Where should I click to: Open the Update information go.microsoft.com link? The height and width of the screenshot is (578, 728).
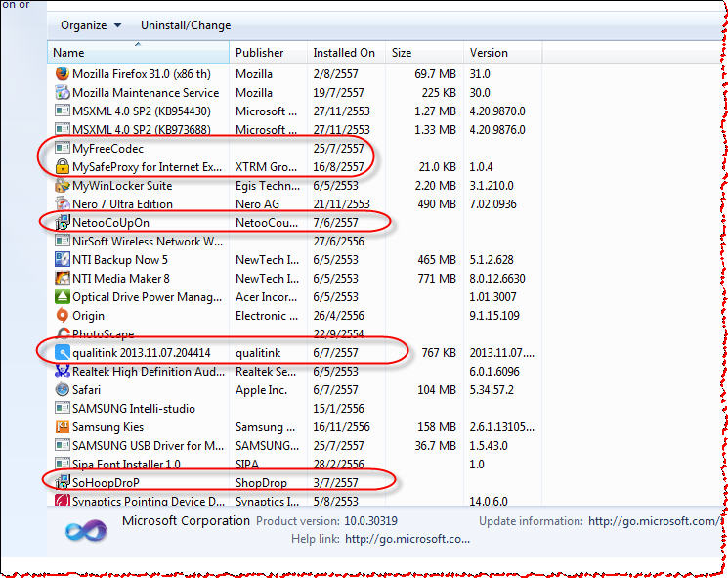point(654,522)
